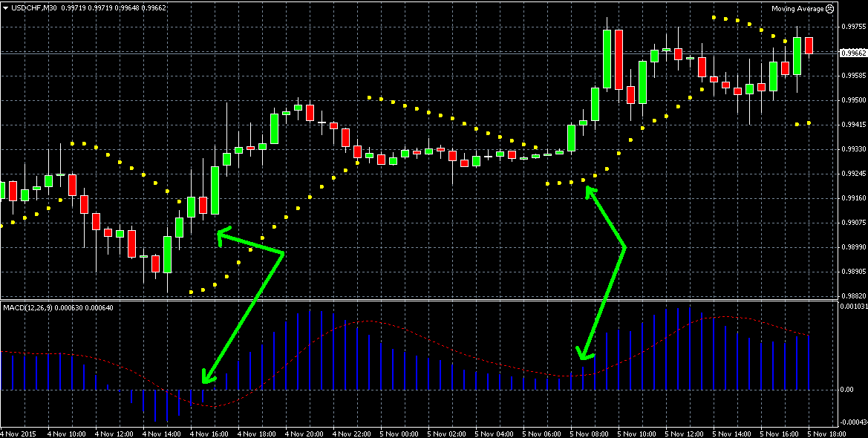868x438 pixels.
Task: Click the 4 Nov 2015 date label
Action: (19, 433)
